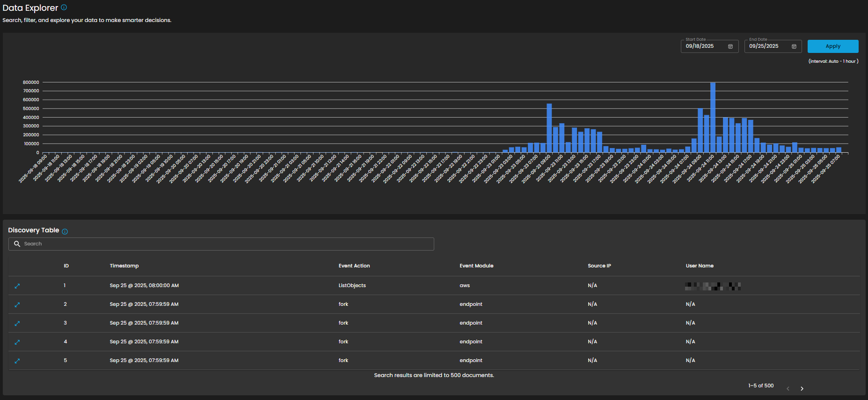The width and height of the screenshot is (868, 400).
Task: Click the Event Action column header
Action: coord(354,266)
